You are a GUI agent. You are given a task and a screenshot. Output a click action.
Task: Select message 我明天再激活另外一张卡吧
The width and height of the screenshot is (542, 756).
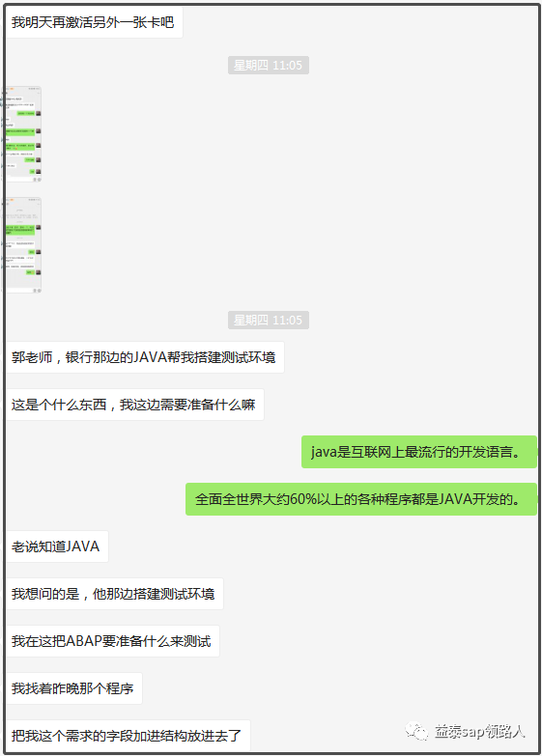point(94,22)
